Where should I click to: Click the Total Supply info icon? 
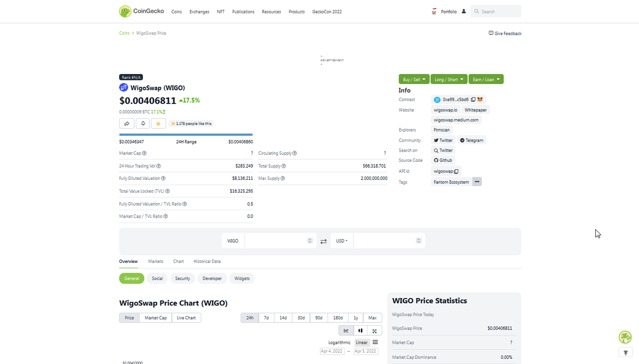(x=283, y=166)
